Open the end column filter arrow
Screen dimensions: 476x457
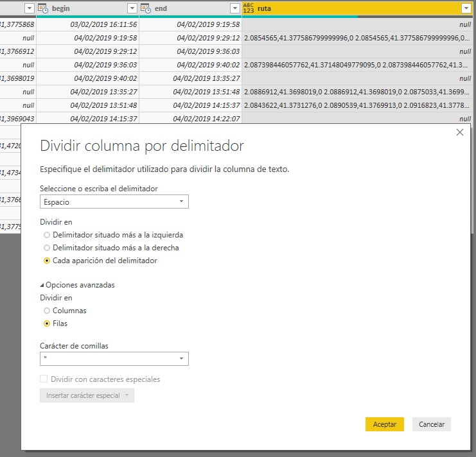(x=234, y=8)
